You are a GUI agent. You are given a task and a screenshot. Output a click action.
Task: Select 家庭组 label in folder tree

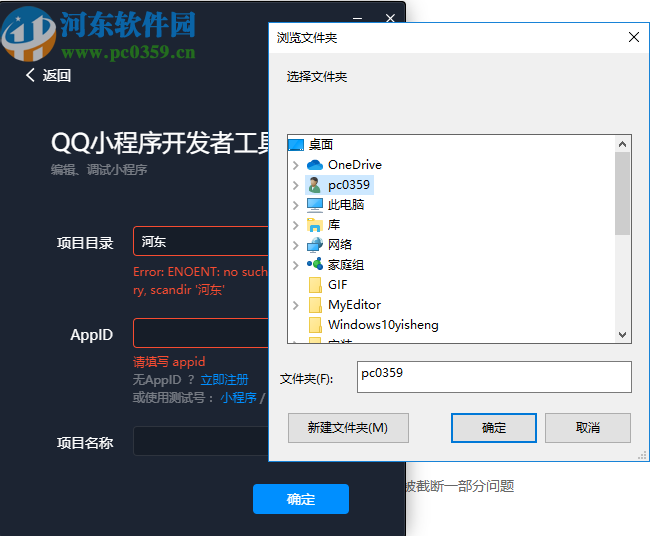coord(346,265)
